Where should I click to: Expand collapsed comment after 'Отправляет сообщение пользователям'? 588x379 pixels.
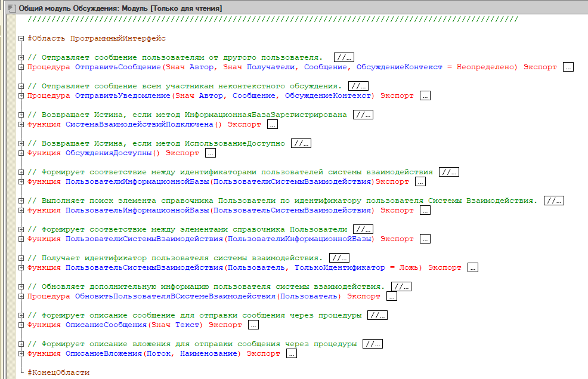(x=344, y=58)
